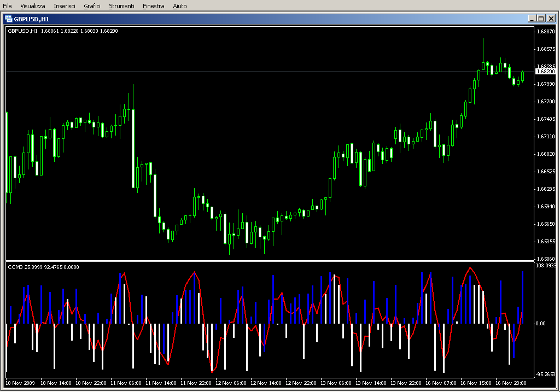This screenshot has height=392, width=560.
Task: Click the 12 Nov 22:00 time label
Action: [x=301, y=383]
